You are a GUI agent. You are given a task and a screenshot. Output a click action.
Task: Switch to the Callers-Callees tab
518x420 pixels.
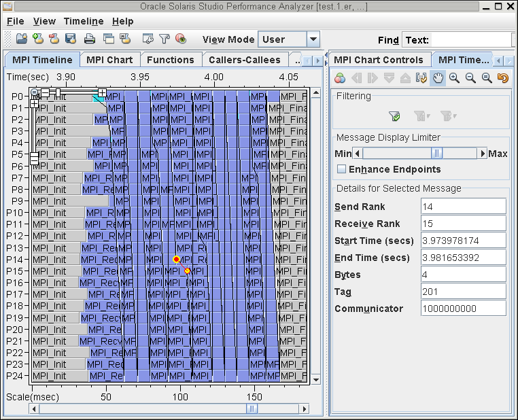point(245,60)
